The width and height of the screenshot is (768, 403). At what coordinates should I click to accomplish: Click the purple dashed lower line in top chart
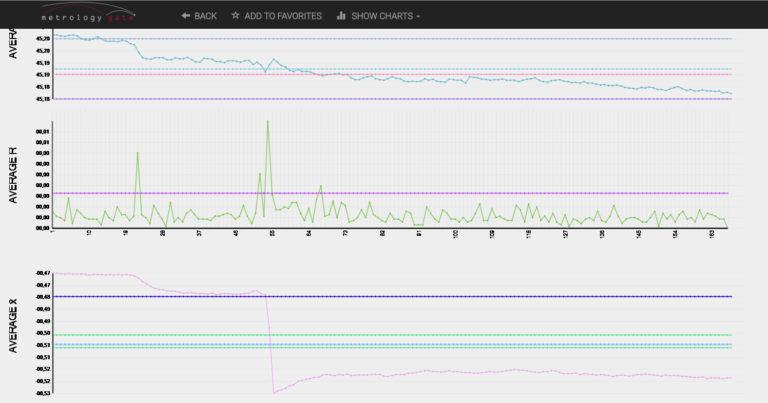(450, 98)
